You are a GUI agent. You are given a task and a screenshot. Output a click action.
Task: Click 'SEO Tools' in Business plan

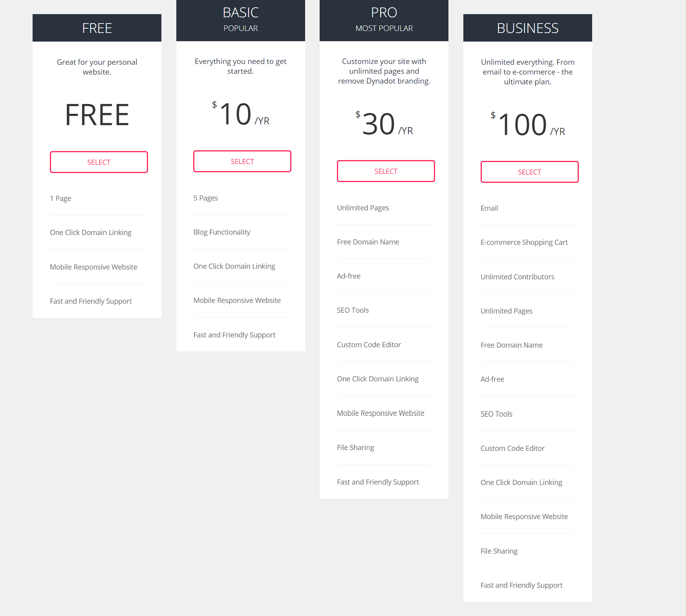pos(496,414)
